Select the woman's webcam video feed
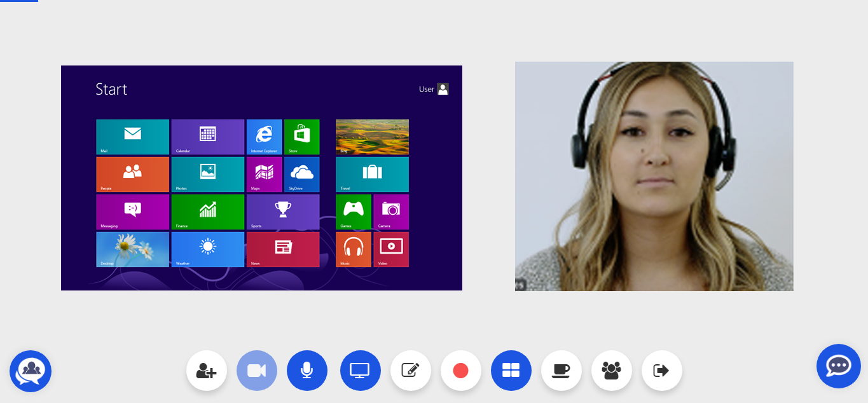The image size is (868, 403). pyautogui.click(x=654, y=176)
